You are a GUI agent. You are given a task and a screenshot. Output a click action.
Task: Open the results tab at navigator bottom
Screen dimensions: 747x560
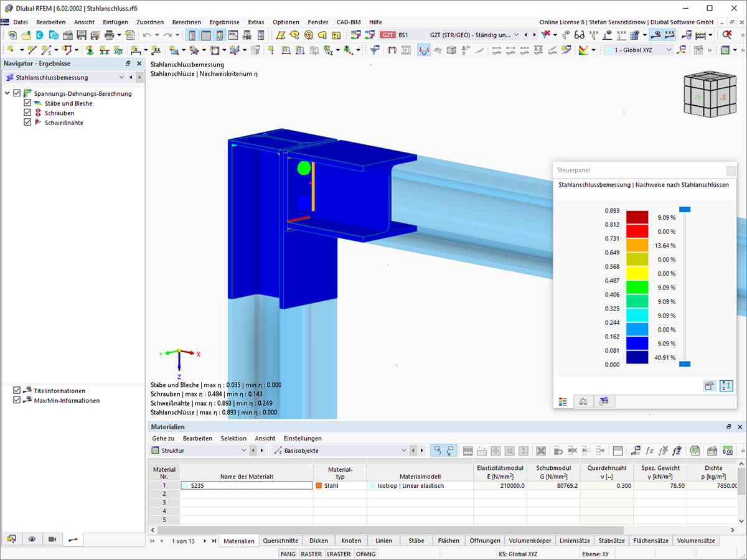(x=73, y=539)
